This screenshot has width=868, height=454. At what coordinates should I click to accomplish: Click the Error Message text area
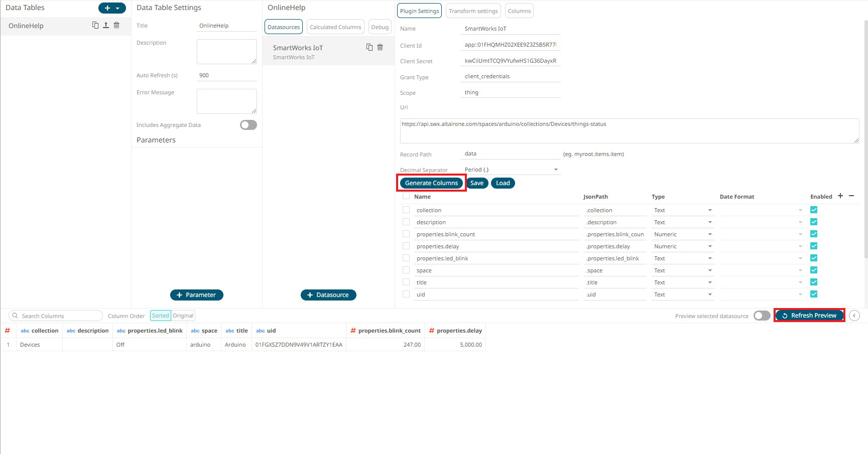pyautogui.click(x=227, y=101)
